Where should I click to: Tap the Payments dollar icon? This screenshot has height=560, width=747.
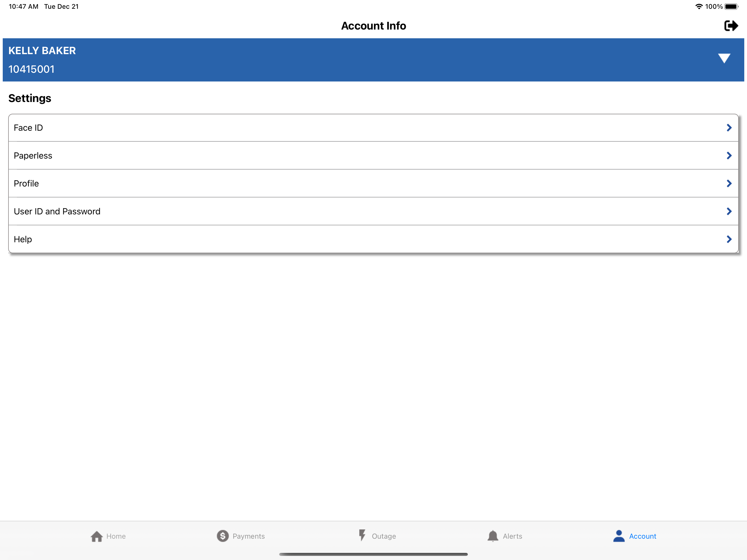coord(223,536)
